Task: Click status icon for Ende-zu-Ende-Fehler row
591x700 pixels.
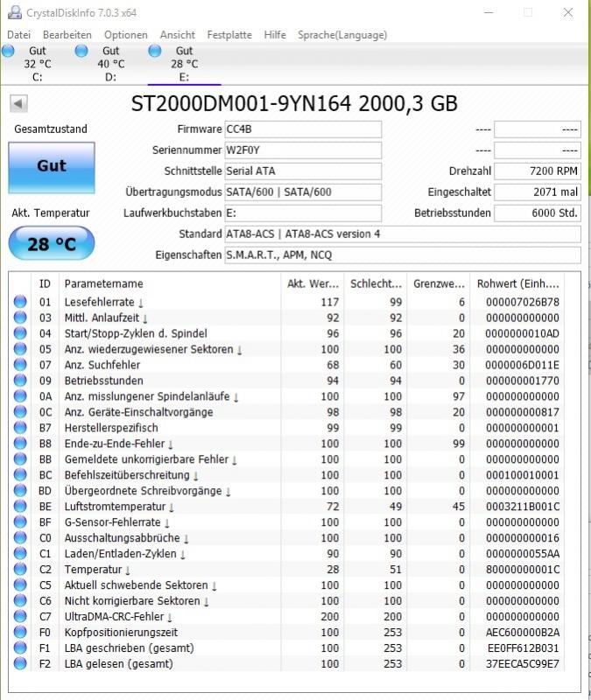Action: coord(20,444)
